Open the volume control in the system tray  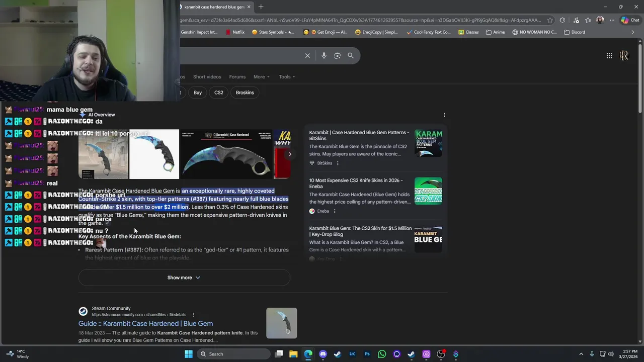[611, 354]
